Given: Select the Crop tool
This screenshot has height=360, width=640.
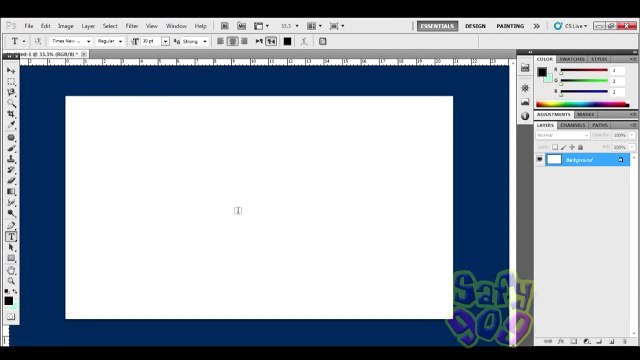Looking at the screenshot, I should (11, 114).
